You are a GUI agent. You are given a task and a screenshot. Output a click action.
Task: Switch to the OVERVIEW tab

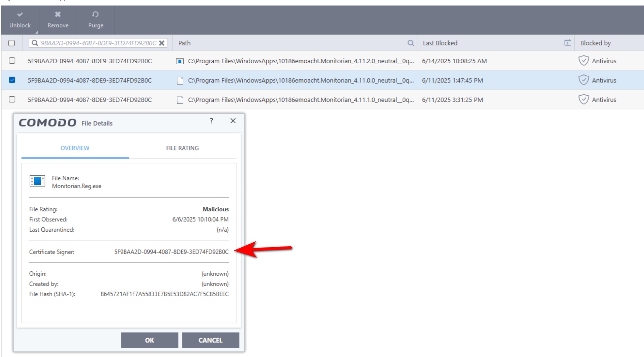click(x=75, y=148)
